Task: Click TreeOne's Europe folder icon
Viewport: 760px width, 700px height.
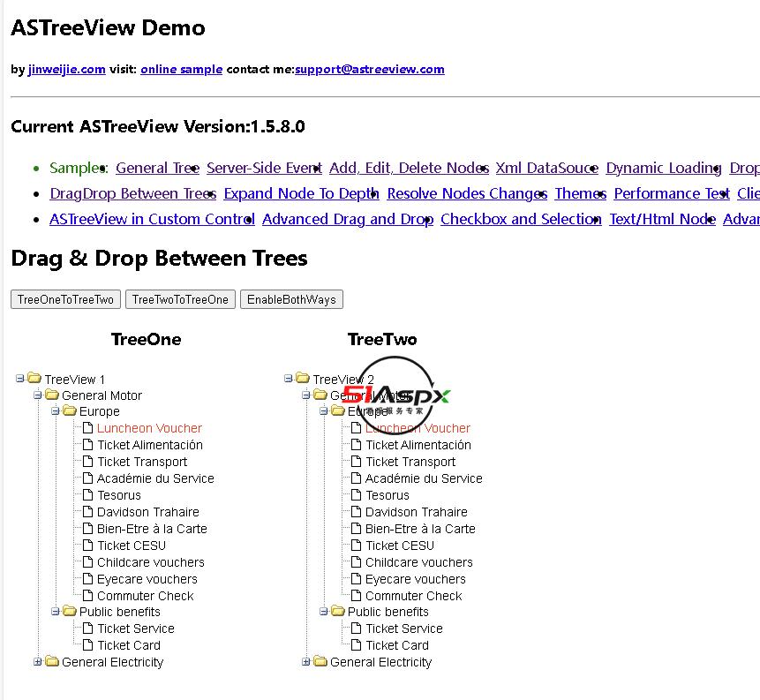Action: (x=70, y=410)
